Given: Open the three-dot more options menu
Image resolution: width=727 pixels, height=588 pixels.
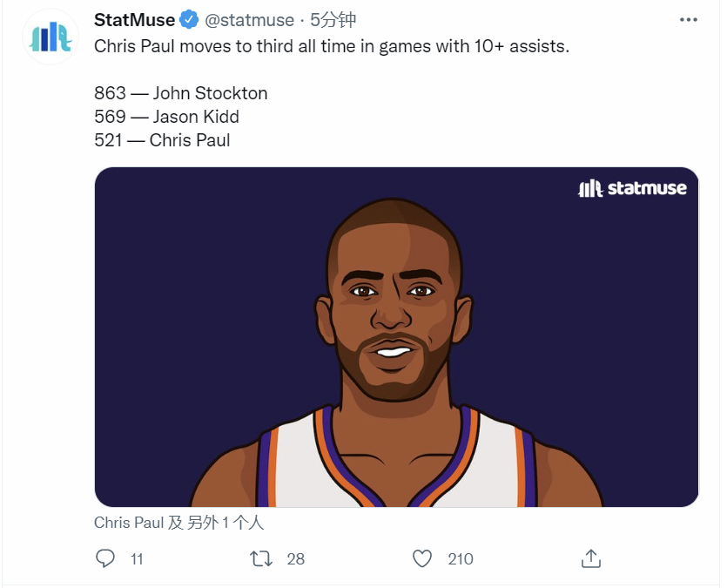Looking at the screenshot, I should (688, 19).
